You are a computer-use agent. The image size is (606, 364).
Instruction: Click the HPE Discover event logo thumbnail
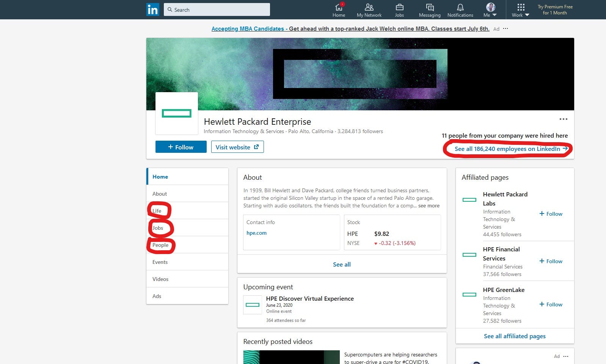point(253,305)
